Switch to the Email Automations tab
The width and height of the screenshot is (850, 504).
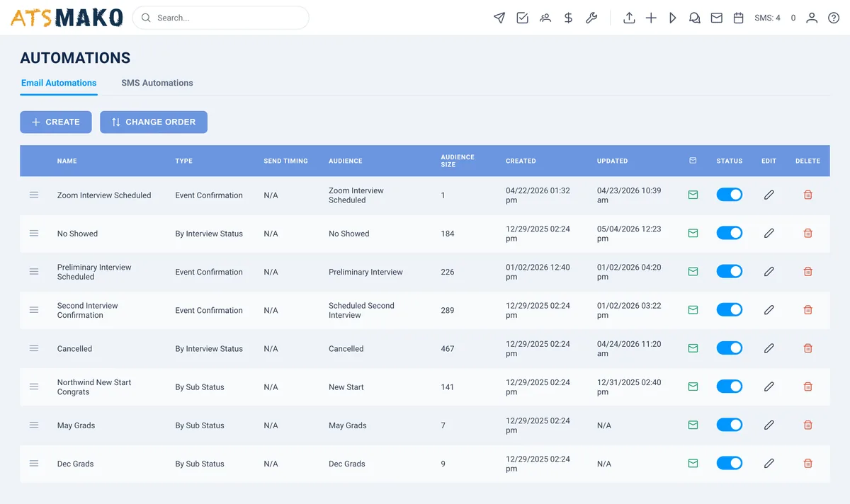pyautogui.click(x=59, y=83)
